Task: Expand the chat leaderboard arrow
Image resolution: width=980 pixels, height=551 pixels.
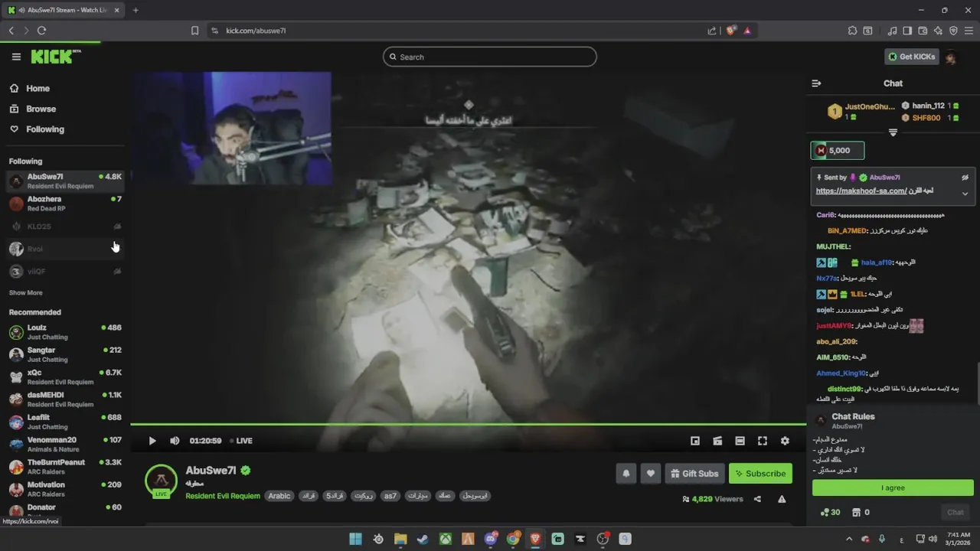Action: click(893, 132)
